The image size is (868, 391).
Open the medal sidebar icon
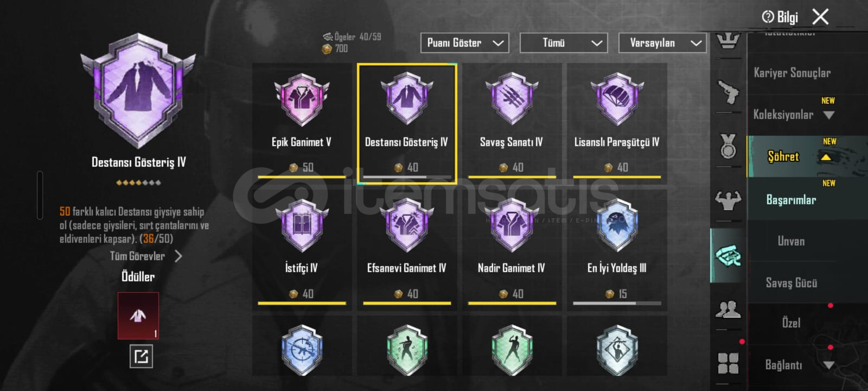728,146
